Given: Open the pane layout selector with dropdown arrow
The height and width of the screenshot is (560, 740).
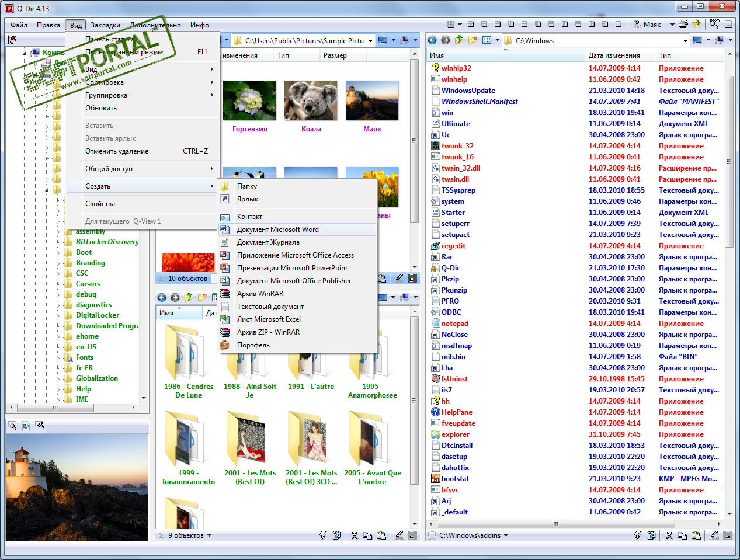Looking at the screenshot, I should coord(454,25).
